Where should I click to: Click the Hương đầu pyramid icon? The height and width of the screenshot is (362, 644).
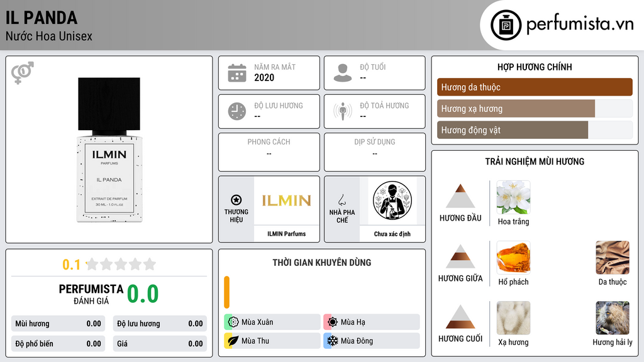[x=460, y=196]
